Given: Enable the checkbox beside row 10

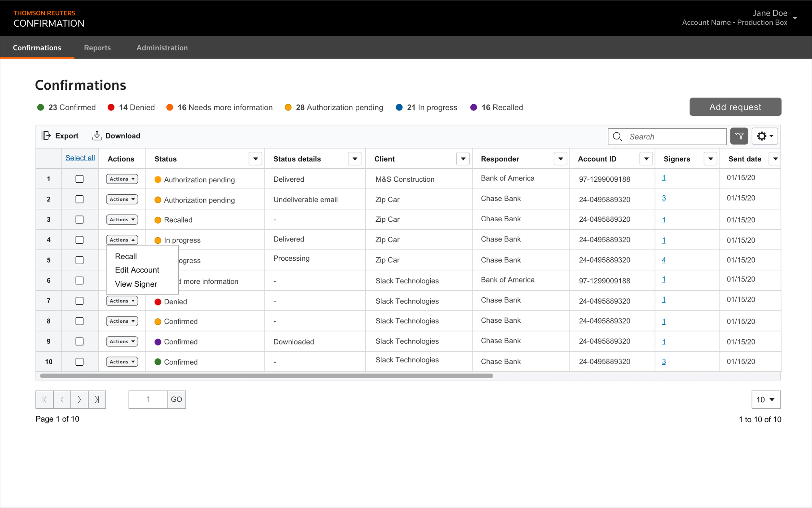Looking at the screenshot, I should (80, 361).
